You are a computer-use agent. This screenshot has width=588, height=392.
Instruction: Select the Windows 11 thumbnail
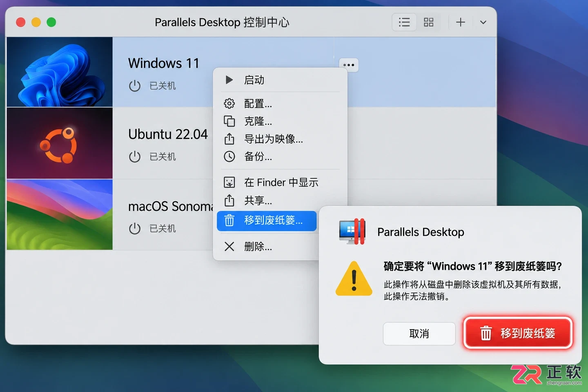(60, 72)
